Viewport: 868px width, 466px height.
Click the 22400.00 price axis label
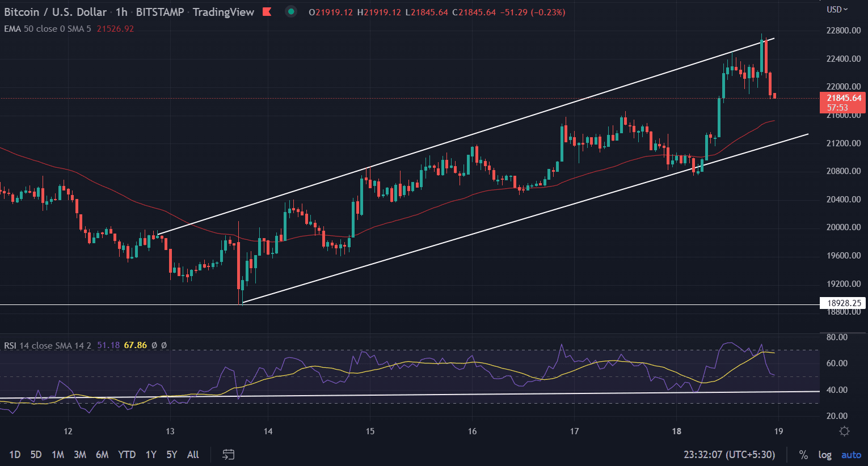[844, 59]
